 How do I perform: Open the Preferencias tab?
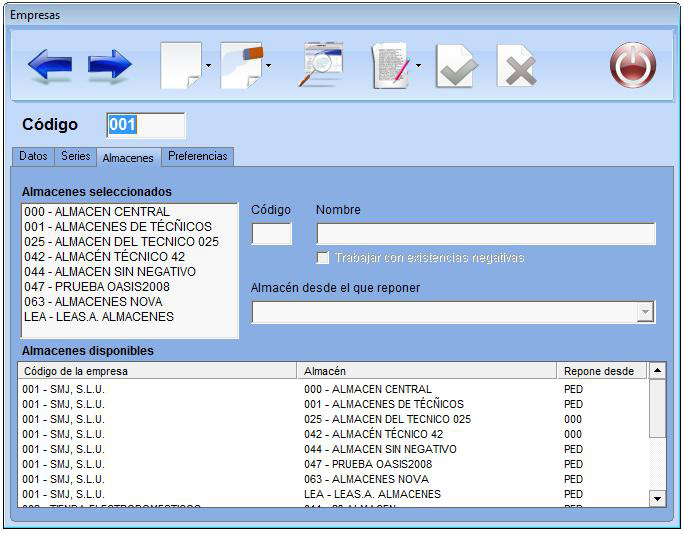(198, 156)
